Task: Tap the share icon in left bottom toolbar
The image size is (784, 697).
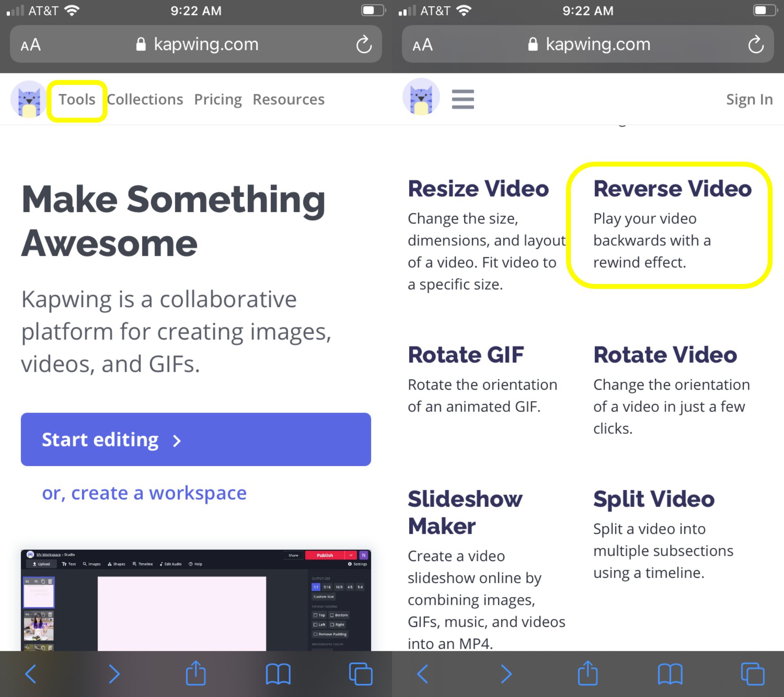Action: coord(196,673)
